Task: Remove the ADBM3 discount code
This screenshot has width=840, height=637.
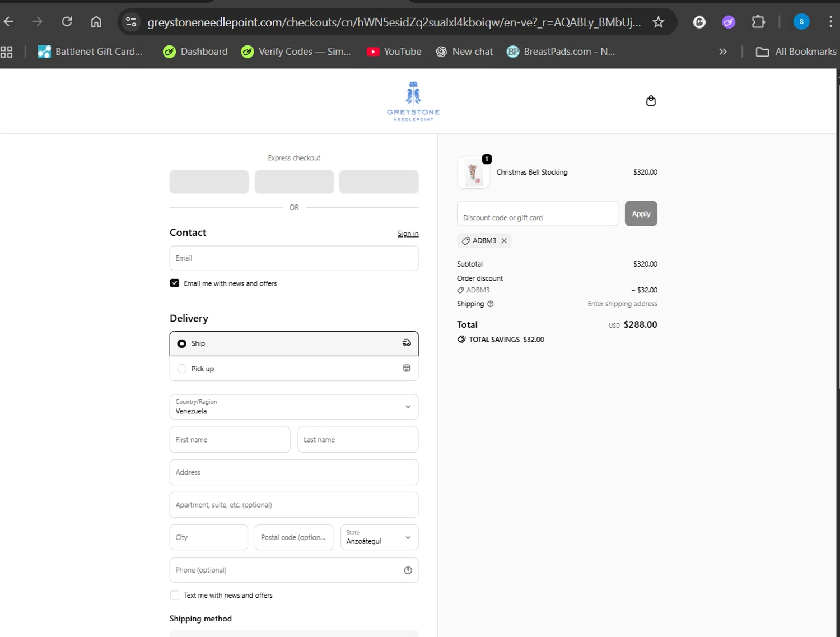Action: (x=504, y=241)
